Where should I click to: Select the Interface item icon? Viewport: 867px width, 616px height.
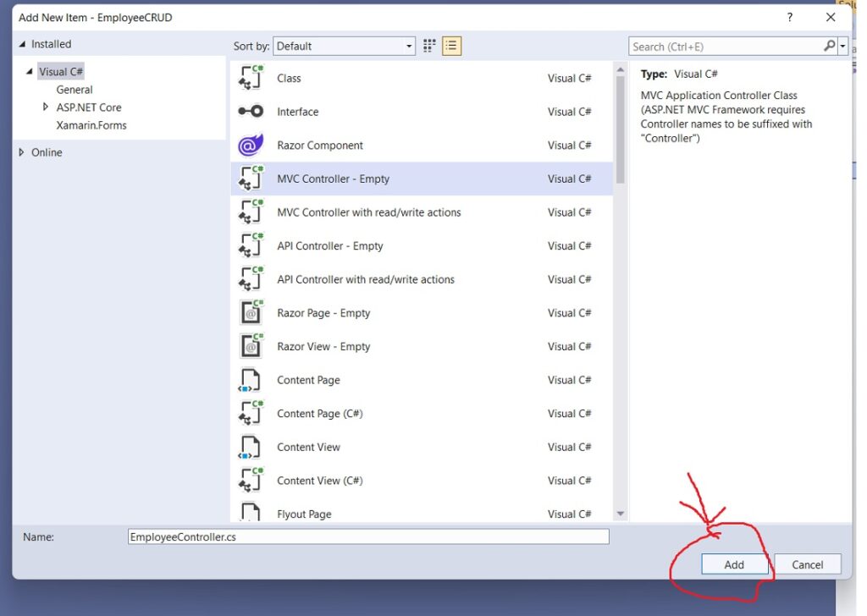(251, 112)
